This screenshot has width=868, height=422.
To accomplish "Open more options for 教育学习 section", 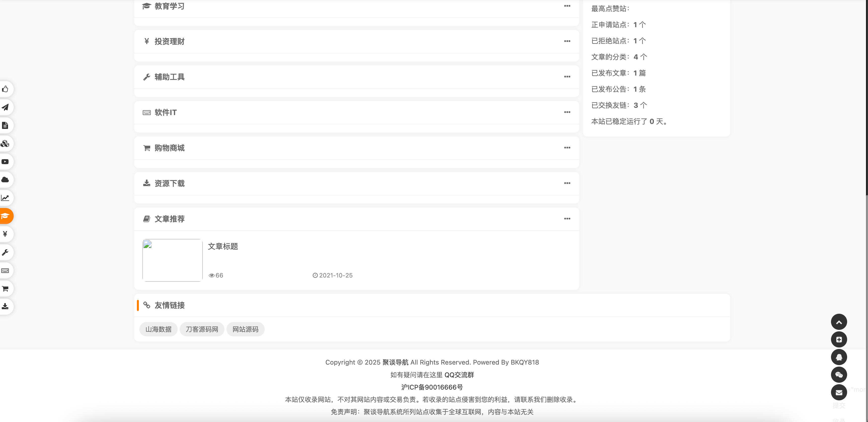I will click(x=567, y=6).
